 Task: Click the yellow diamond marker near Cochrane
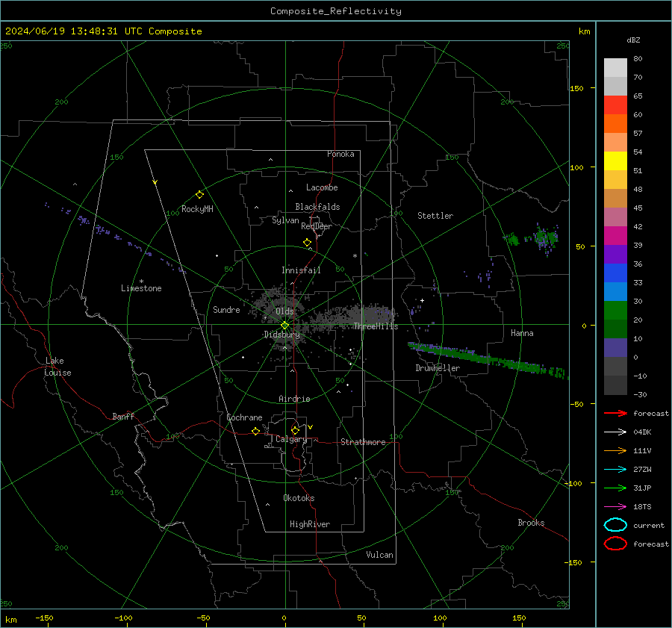(x=255, y=431)
